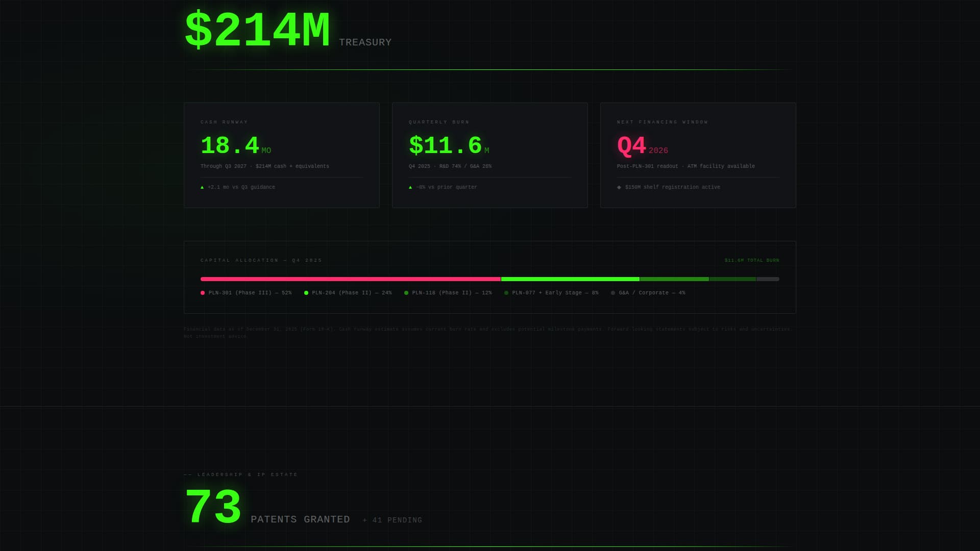Viewport: 980px width, 551px height.
Task: Select the '$11.6' quarterly burn value
Action: [445, 145]
